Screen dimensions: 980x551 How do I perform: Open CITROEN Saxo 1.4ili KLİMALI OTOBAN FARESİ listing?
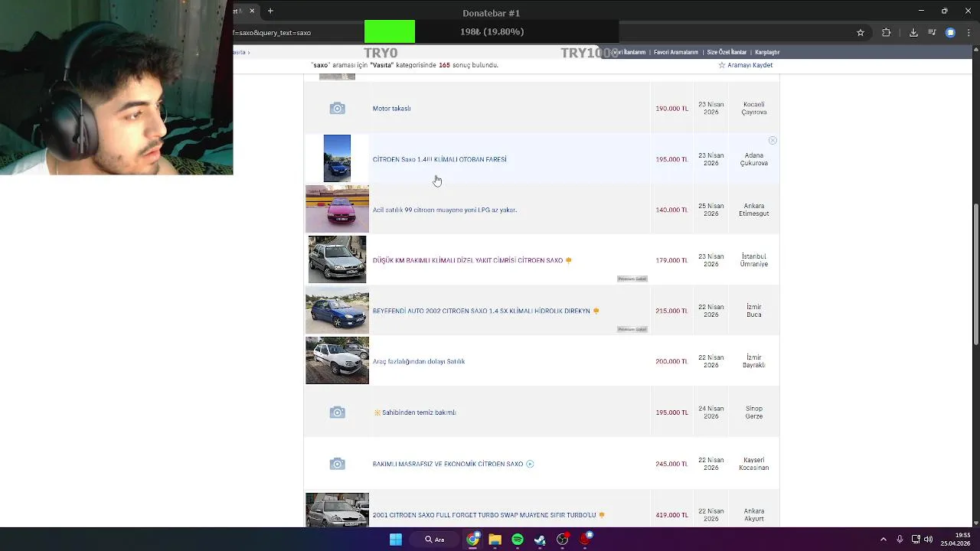pos(439,159)
